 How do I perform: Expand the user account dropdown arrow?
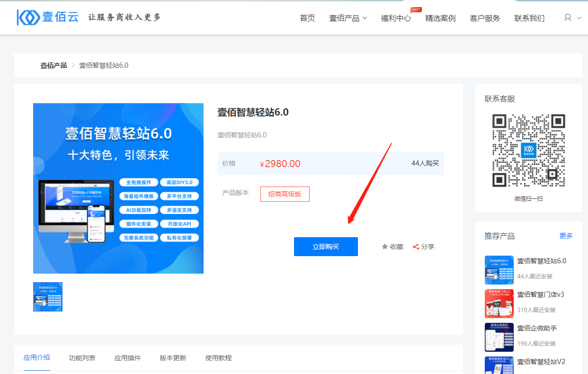[579, 18]
